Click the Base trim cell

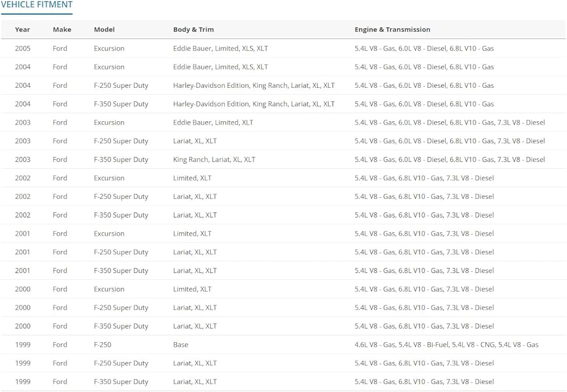coord(181,344)
